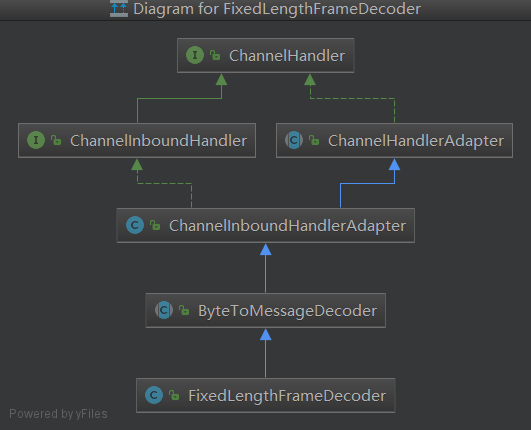531x430 pixels.
Task: Click the Powered by yFiles text
Action: tap(58, 414)
